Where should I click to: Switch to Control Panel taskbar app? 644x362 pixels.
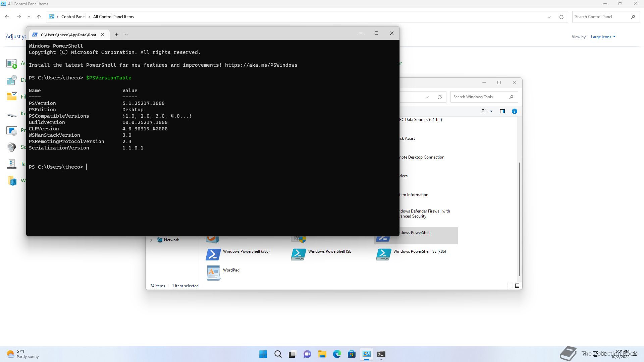tap(367, 354)
